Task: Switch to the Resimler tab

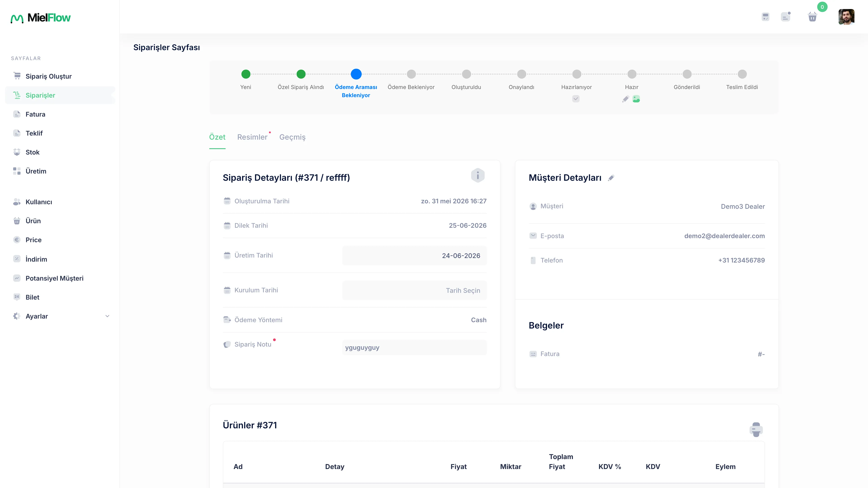Action: 252,137
